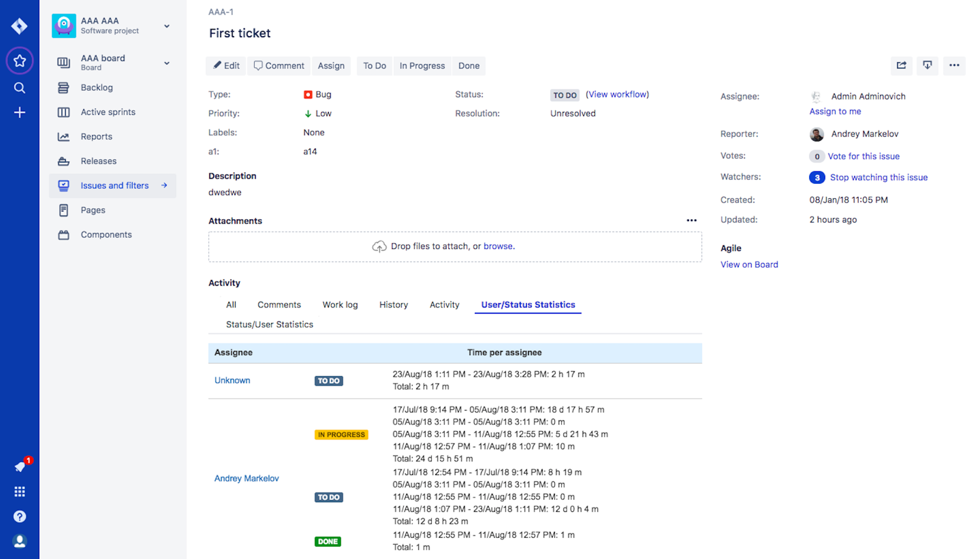This screenshot has height=559, width=980.
Task: Transition the issue to Done
Action: (x=469, y=66)
